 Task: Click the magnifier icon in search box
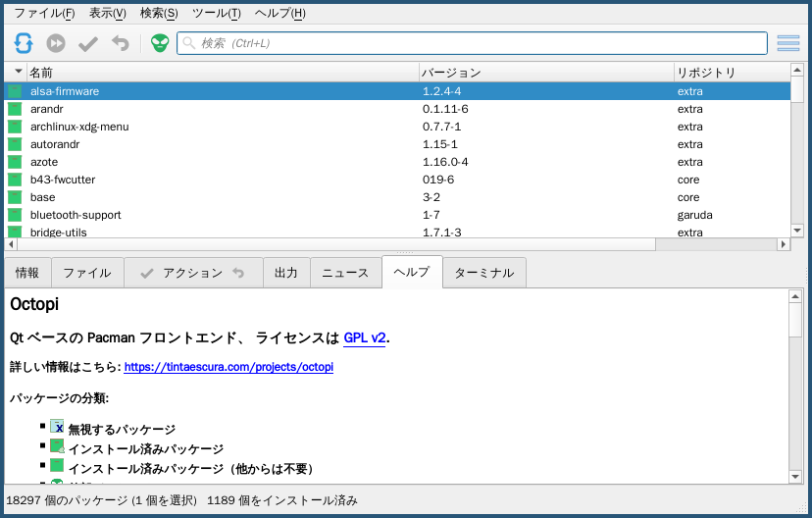point(189,43)
